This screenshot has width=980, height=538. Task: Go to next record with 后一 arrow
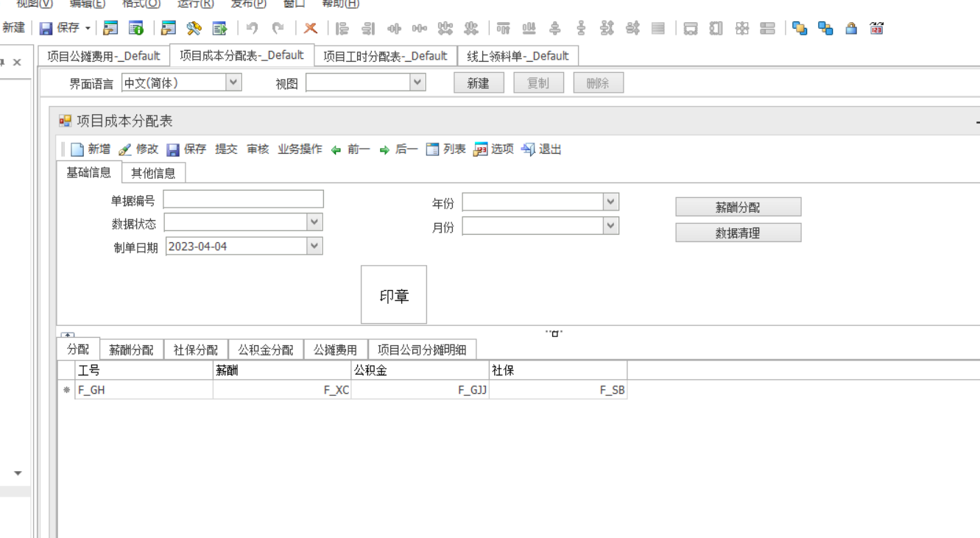[x=384, y=150]
